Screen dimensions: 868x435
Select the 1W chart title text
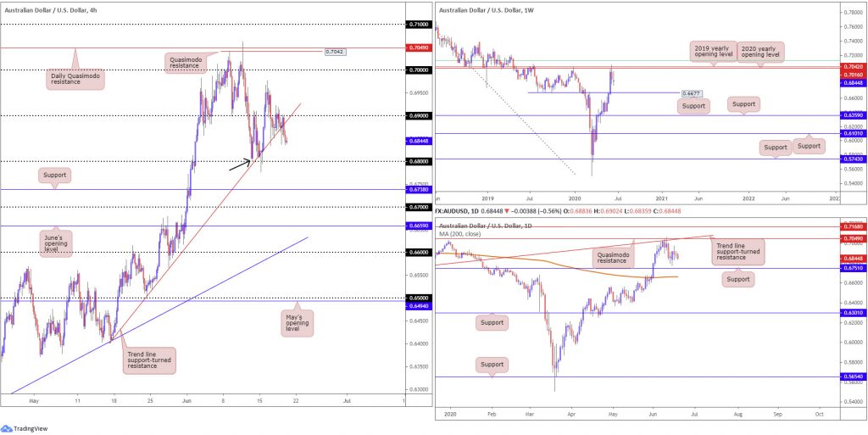[x=486, y=9]
